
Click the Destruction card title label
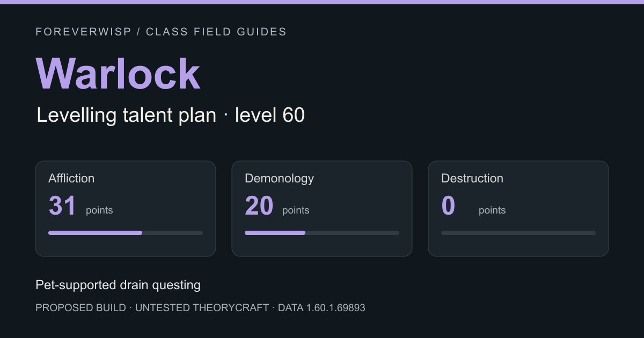coord(472,178)
